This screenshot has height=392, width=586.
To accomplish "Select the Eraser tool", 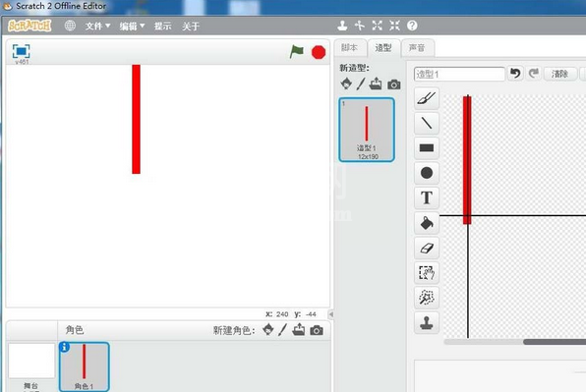I will (427, 248).
